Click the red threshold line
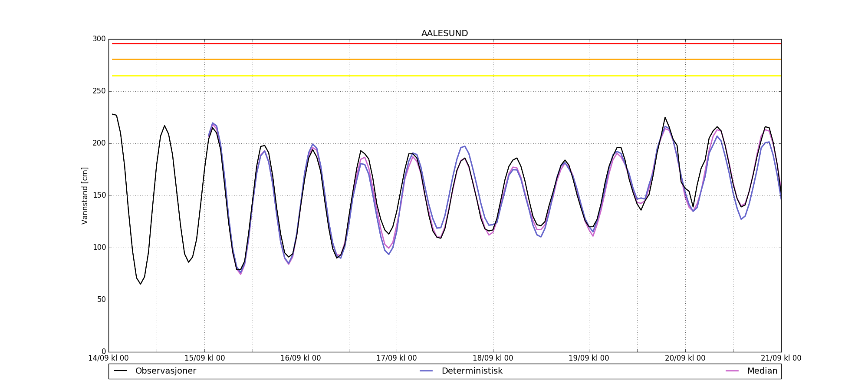 (x=447, y=43)
